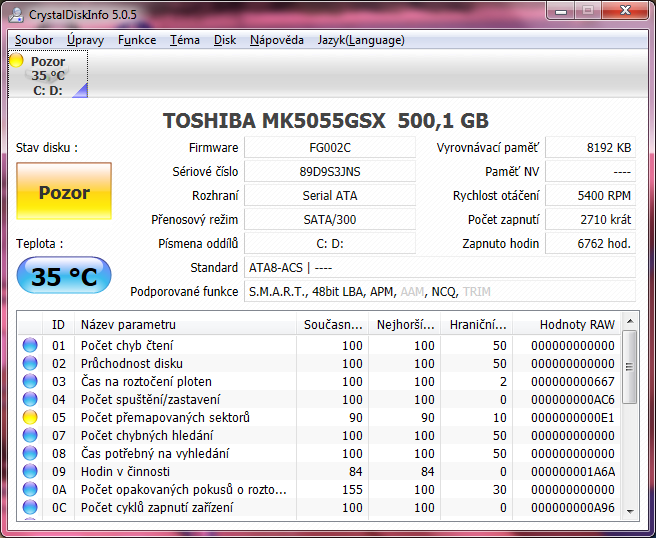Image resolution: width=656 pixels, height=538 pixels.
Task: Click current value 155 in row 0A
Action: (352, 489)
